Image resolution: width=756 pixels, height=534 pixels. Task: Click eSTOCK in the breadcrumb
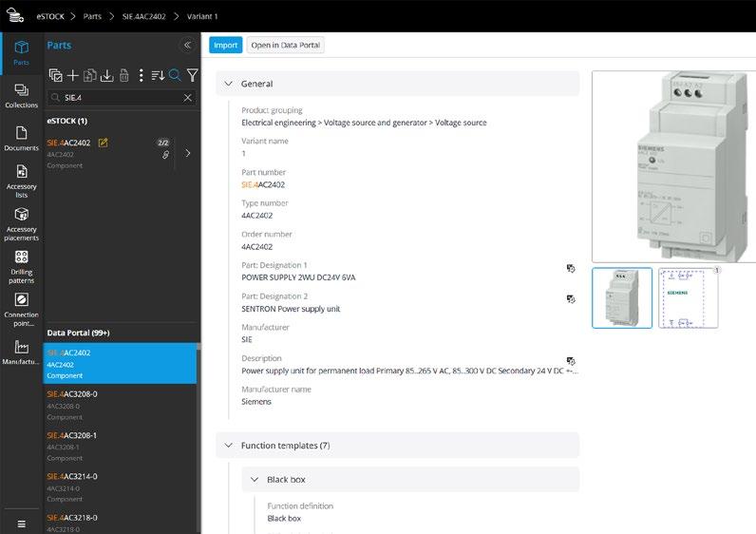point(50,16)
